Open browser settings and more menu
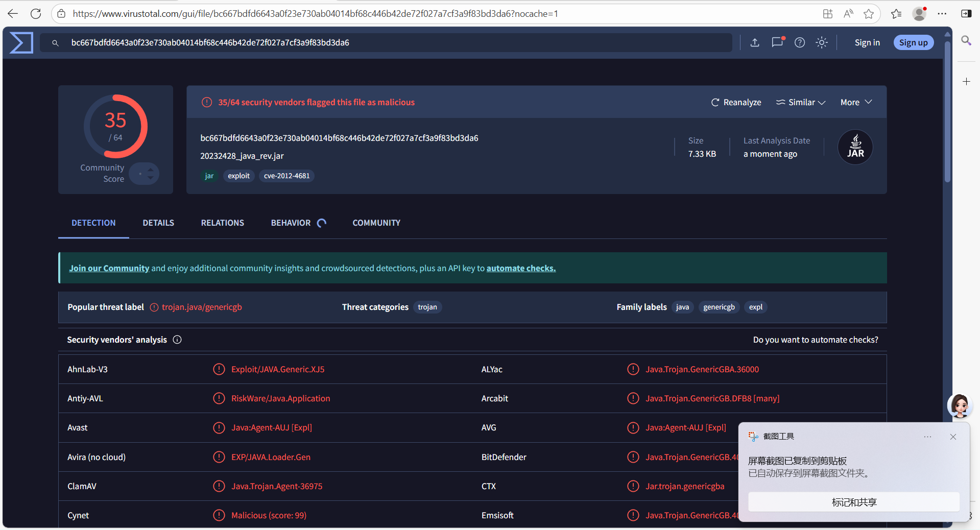The height and width of the screenshot is (530, 980). [x=942, y=14]
